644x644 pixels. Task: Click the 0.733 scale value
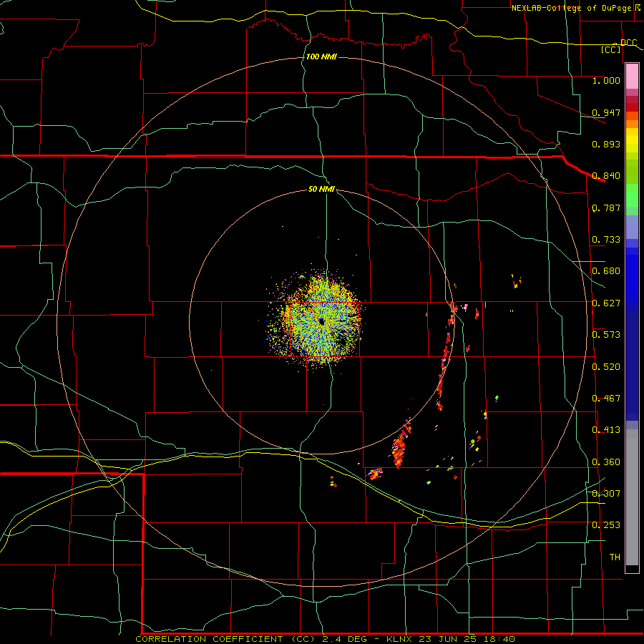tap(606, 240)
